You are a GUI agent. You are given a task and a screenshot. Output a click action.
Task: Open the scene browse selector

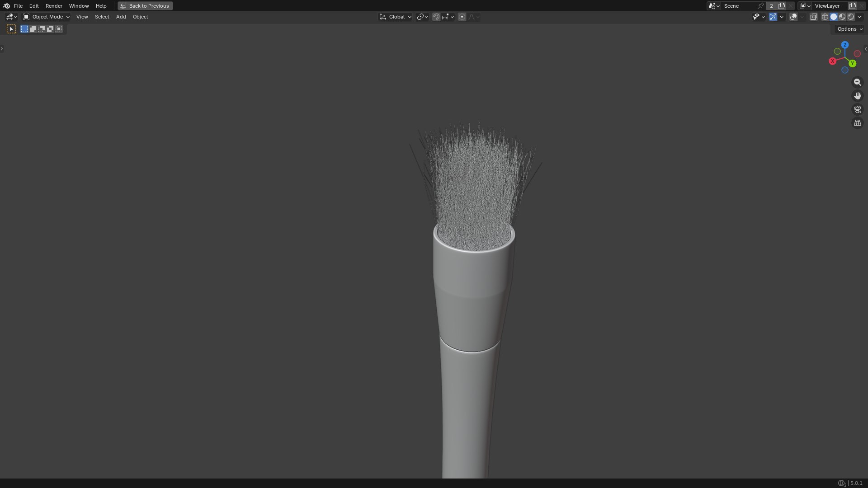(x=714, y=6)
